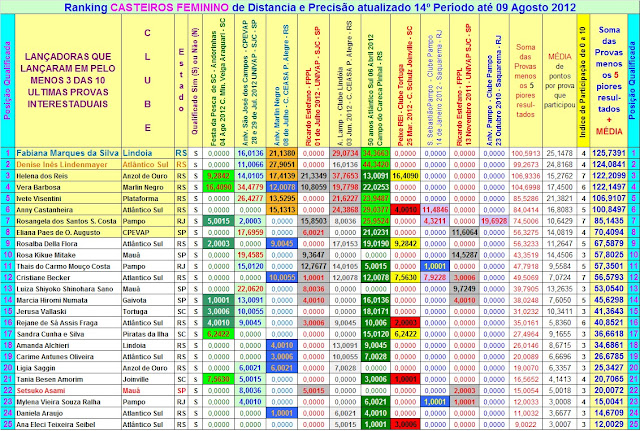Image resolution: width=640 pixels, height=431 pixels.
Task: Click the Anny Castanheira name cell
Action: pyautogui.click(x=68, y=210)
